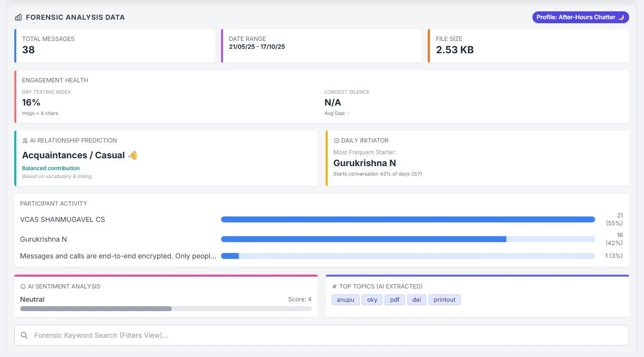The image size is (644, 357).
Task: Click the File Size card
Action: click(528, 46)
